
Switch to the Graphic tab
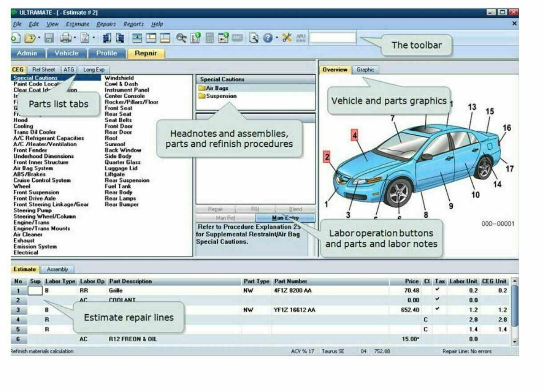[365, 70]
